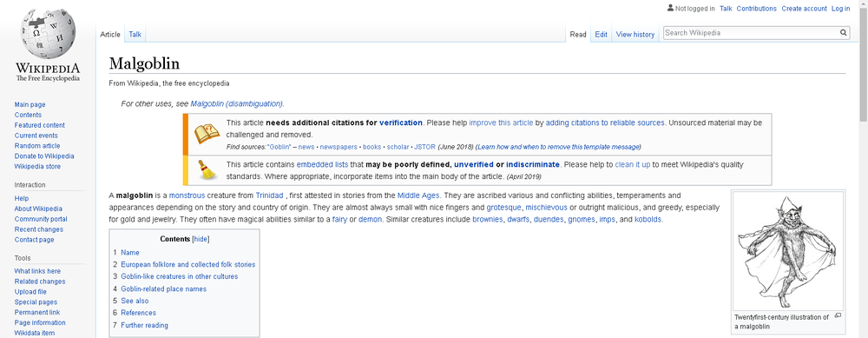This screenshot has height=338, width=868.
Task: Open the Help link
Action: 22,198
